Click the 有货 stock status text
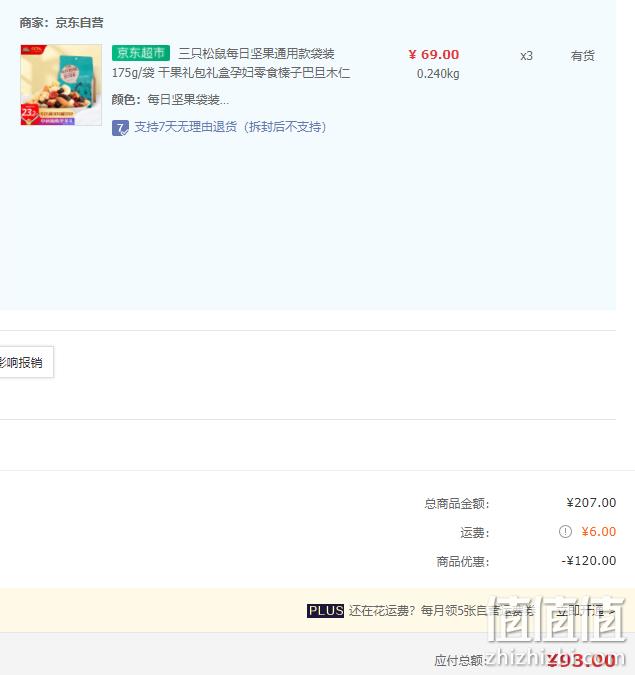 (582, 56)
